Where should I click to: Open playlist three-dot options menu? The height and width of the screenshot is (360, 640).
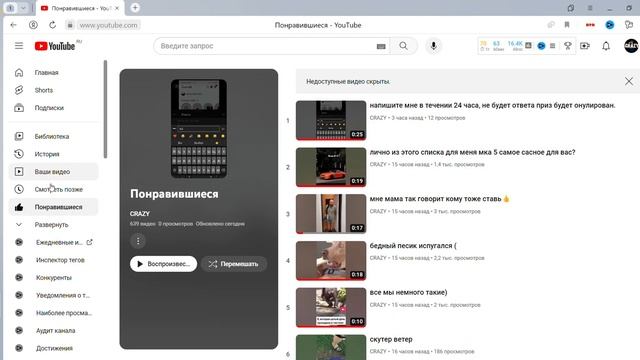138,241
